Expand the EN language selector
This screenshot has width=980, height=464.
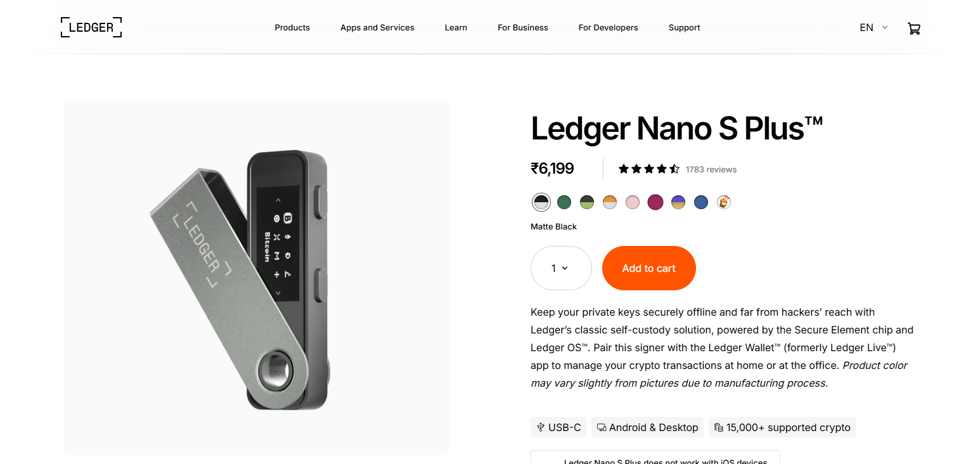pos(872,27)
